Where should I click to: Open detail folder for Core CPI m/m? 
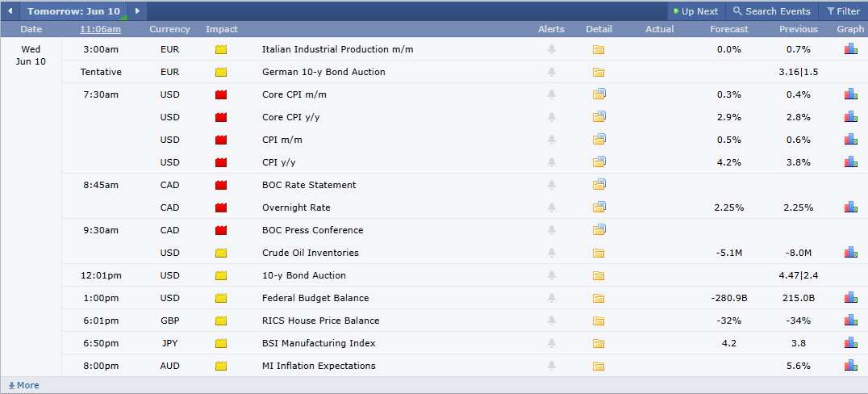pyautogui.click(x=599, y=94)
